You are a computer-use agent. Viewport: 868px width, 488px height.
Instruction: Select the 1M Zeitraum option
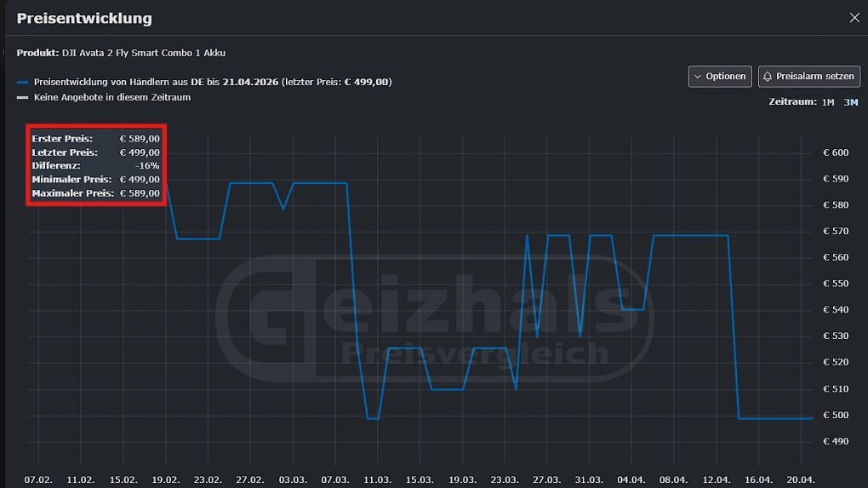click(x=828, y=102)
